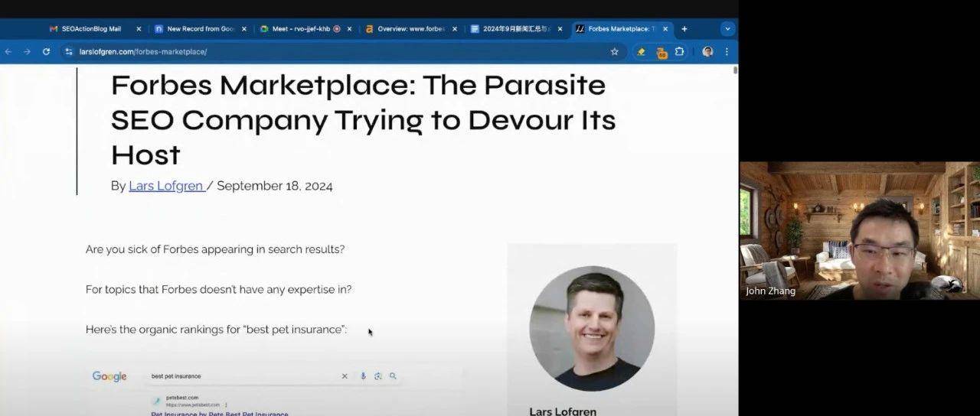Open the Lars Lofgren author link

(x=166, y=186)
